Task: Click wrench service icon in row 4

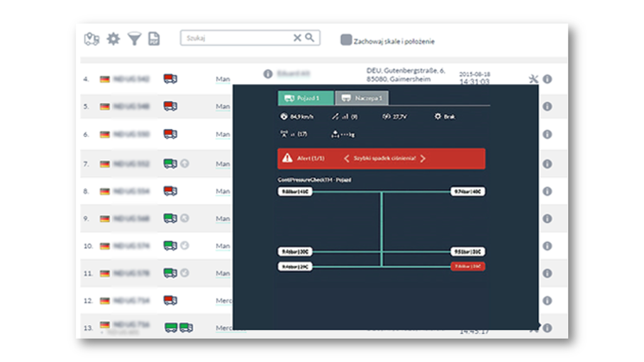Action: pyautogui.click(x=533, y=79)
